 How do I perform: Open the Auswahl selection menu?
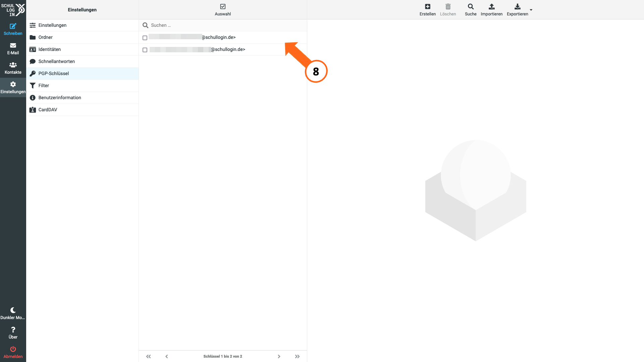[x=223, y=10]
